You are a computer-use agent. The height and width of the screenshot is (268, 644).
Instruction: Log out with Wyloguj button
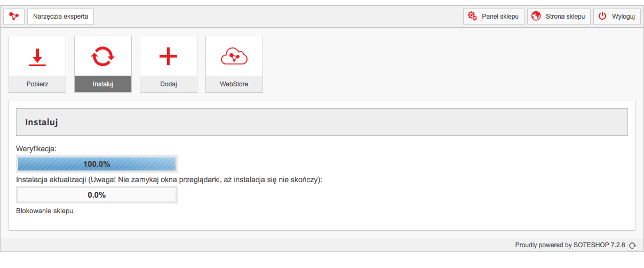pos(617,16)
